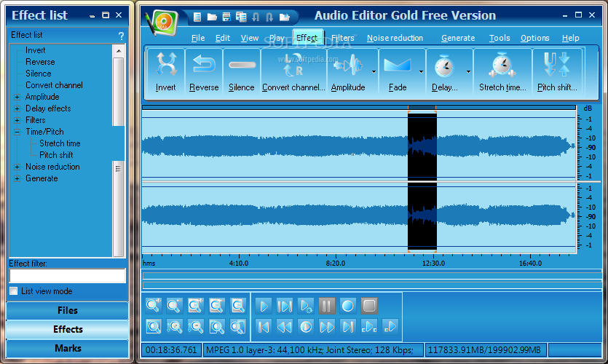Select the Effects panel button
This screenshot has width=608, height=364.
point(68,329)
